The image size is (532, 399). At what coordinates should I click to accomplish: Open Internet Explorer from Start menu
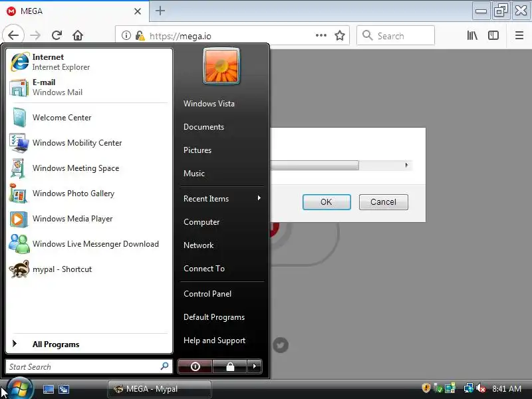tap(89, 62)
